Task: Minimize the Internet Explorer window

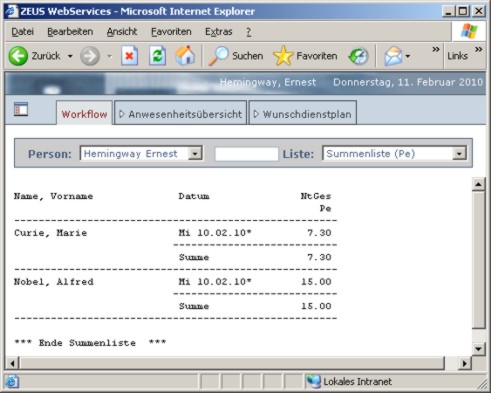Action: pyautogui.click(x=449, y=11)
